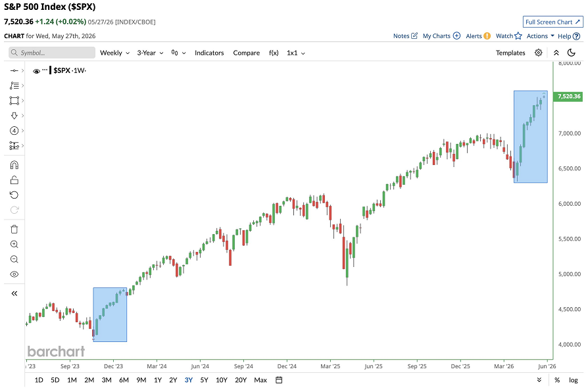
Task: Select the 2M range
Action: (x=89, y=380)
